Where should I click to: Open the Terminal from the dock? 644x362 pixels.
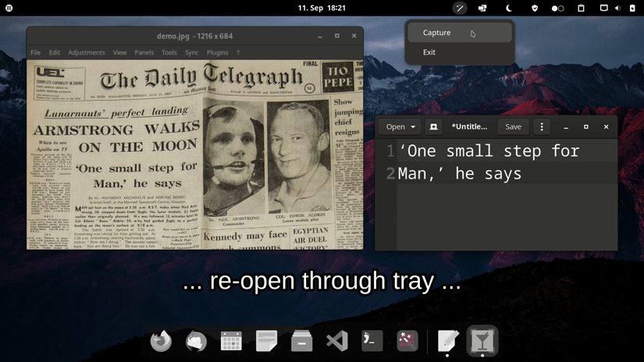(372, 341)
